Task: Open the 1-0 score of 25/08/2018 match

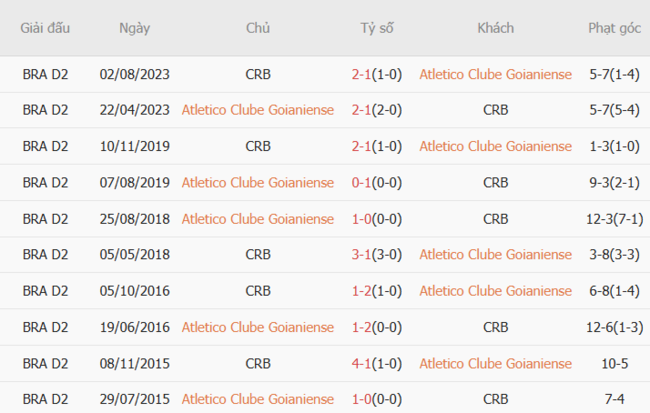Action: [361, 218]
